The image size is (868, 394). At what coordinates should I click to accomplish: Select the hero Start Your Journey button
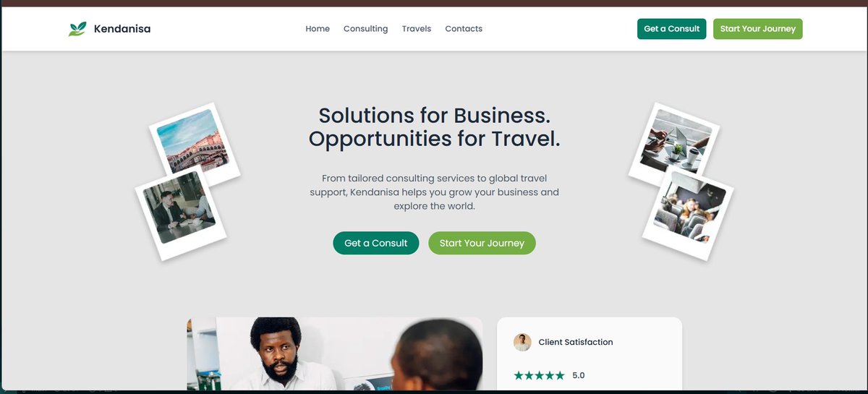pyautogui.click(x=482, y=243)
